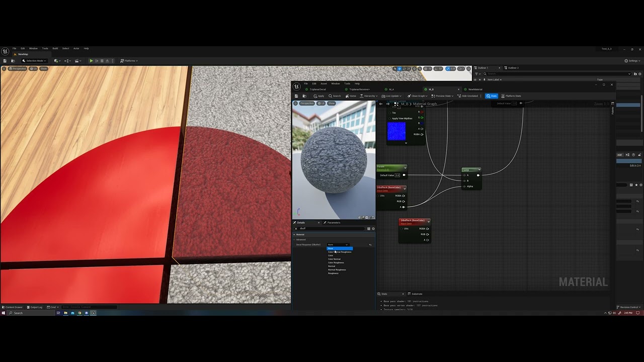Viewport: 644px width, 362px height.
Task: Click Apply in the material editor toolbar
Action: 319,96
